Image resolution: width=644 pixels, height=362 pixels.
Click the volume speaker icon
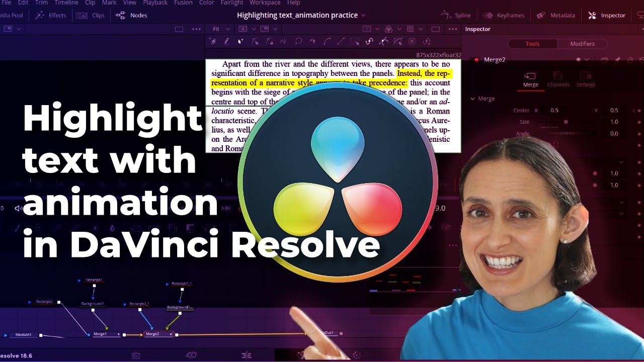point(19,208)
